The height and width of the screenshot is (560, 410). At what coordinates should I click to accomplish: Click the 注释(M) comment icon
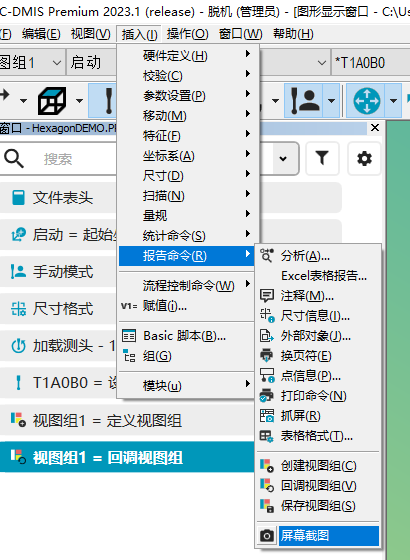[267, 296]
